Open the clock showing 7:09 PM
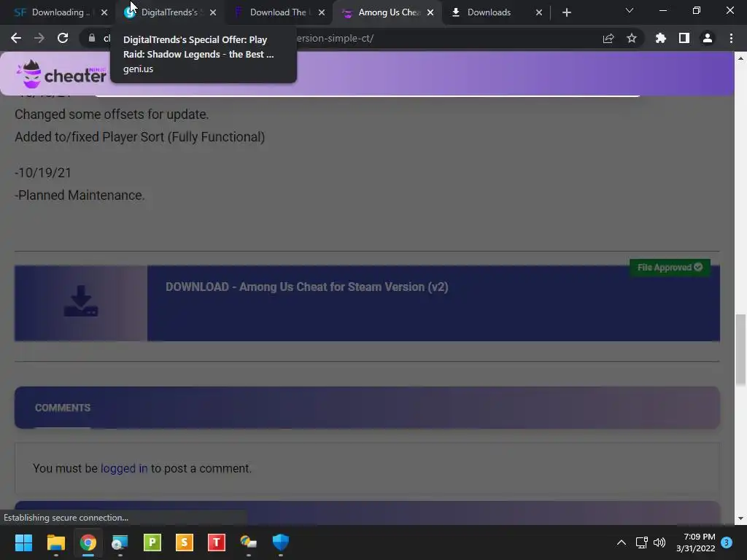Viewport: 747px width, 560px height. click(x=695, y=542)
